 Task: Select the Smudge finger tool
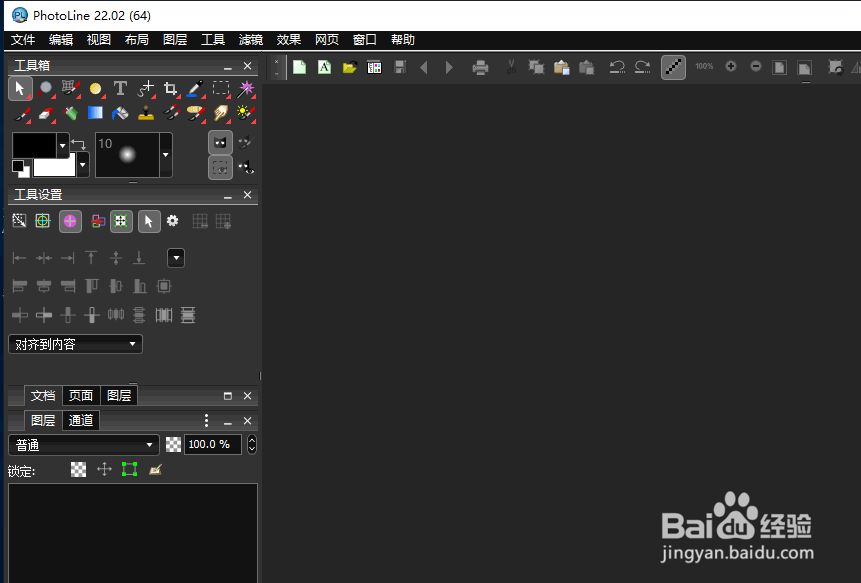[221, 113]
